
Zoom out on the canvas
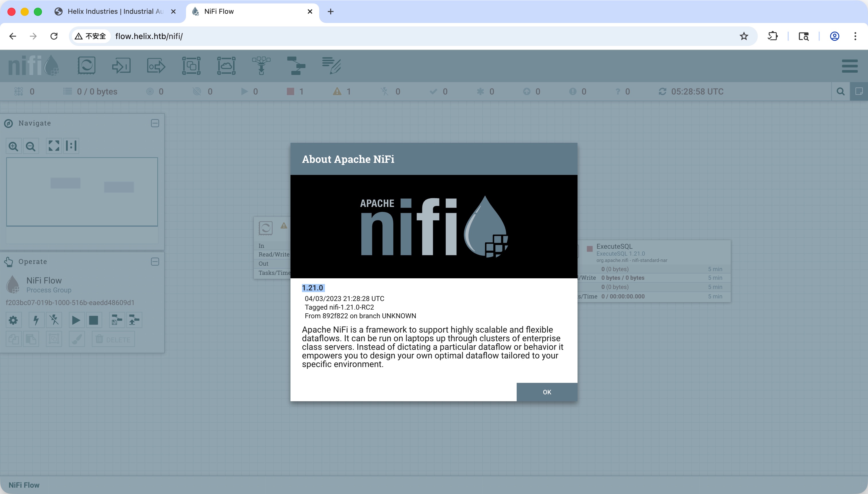[31, 146]
